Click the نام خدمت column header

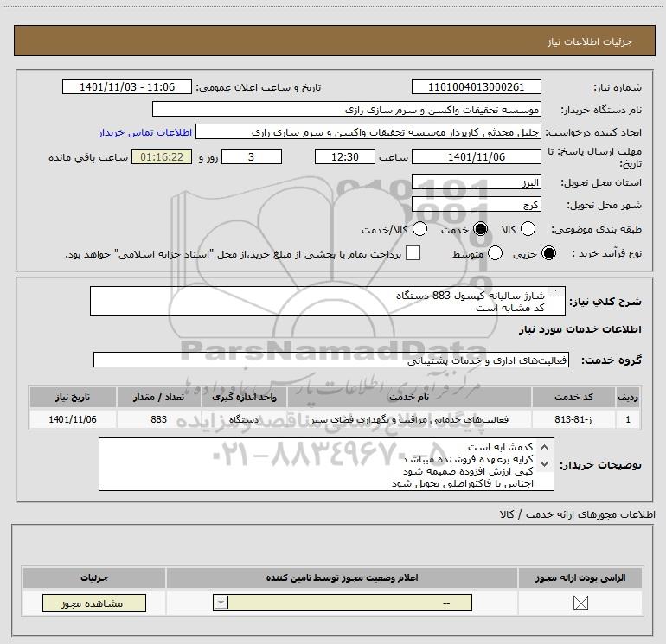click(409, 397)
